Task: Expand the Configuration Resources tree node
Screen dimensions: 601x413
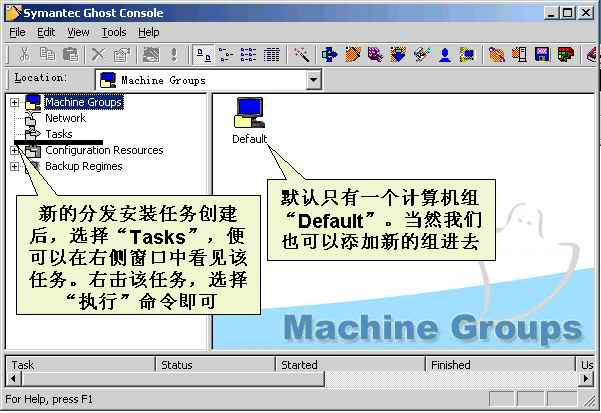Action: [x=14, y=151]
